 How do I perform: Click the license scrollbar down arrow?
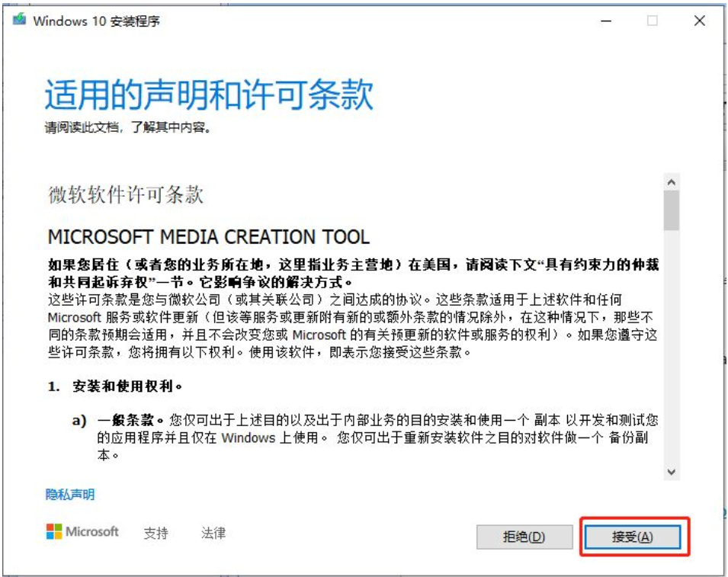tap(671, 472)
